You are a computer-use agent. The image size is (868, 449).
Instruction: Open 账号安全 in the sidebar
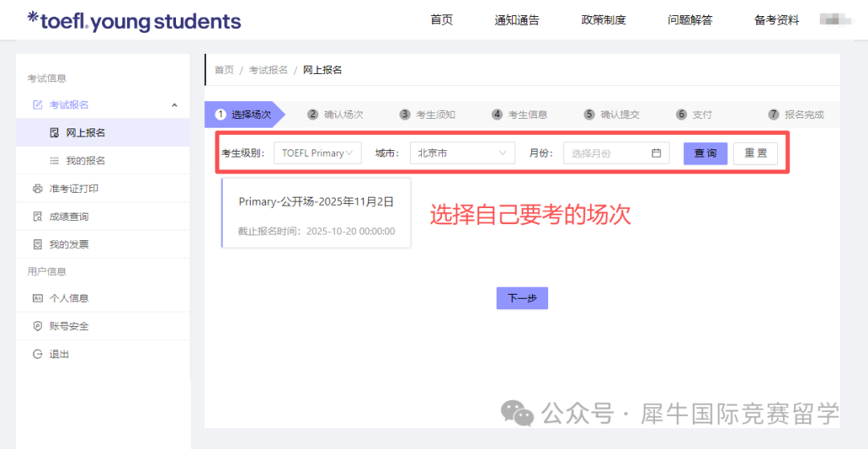click(x=103, y=326)
